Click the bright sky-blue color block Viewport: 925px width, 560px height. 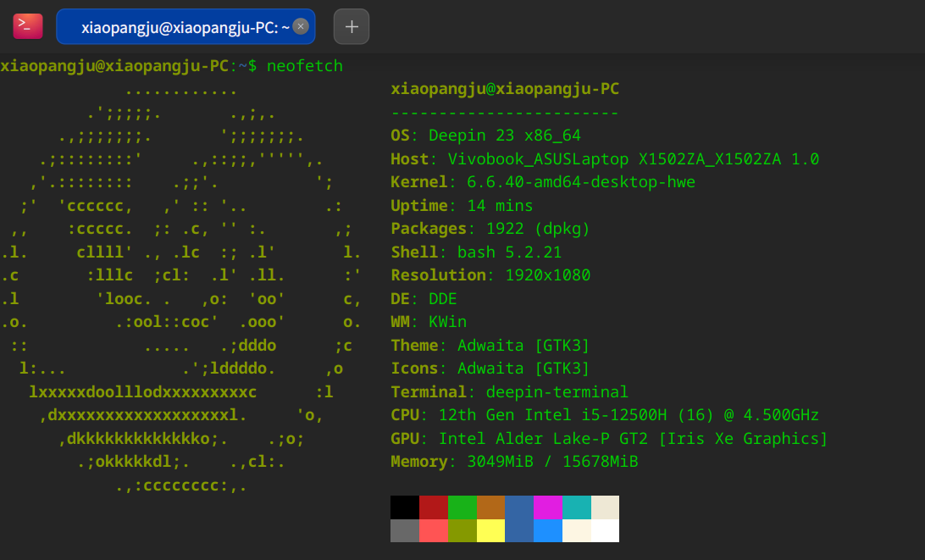click(548, 530)
